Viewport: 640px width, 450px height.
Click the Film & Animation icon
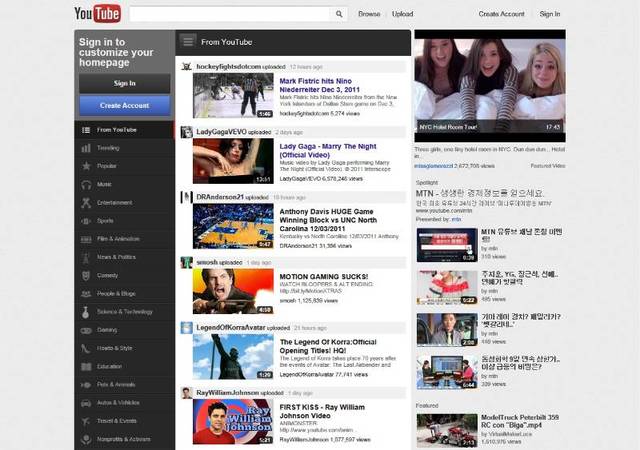(86, 239)
